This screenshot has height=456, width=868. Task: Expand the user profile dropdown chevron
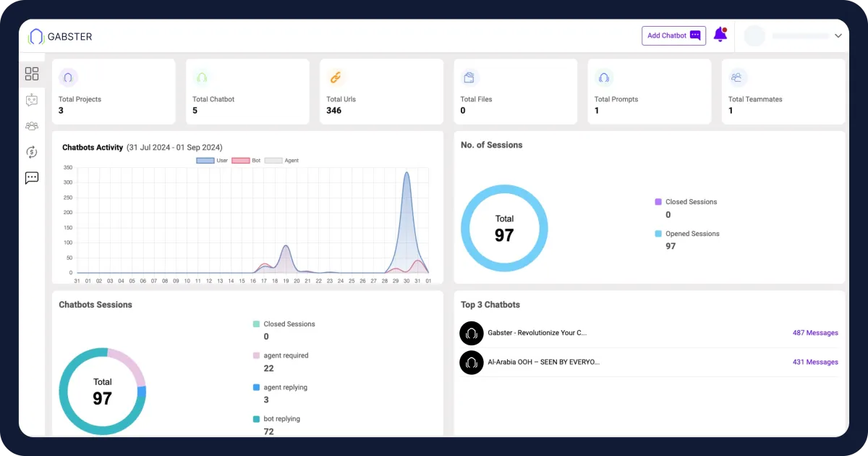[838, 35]
